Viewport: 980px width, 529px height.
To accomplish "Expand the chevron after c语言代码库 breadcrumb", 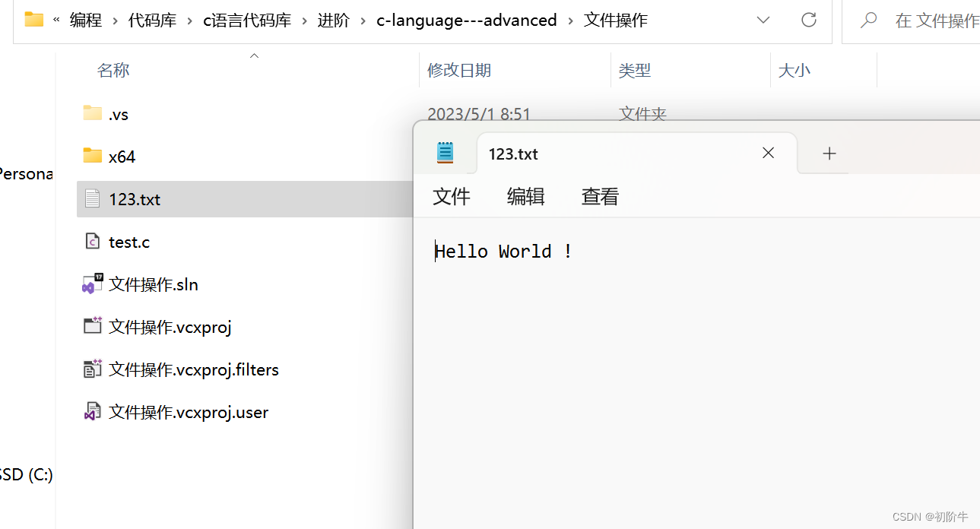I will point(303,21).
